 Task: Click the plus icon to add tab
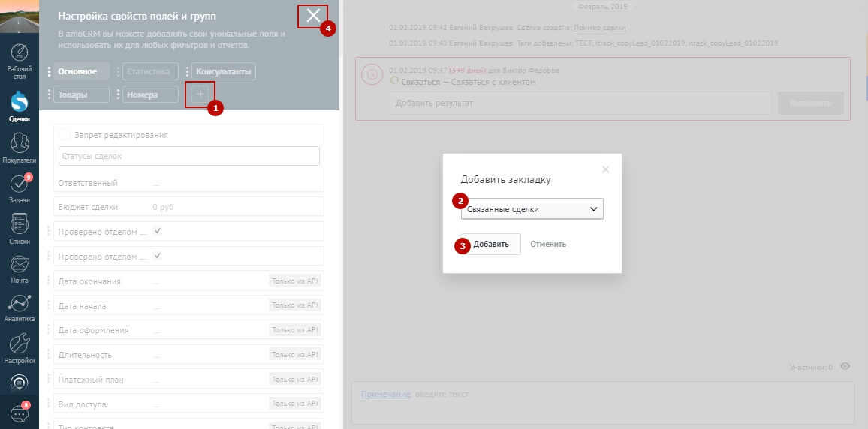(x=200, y=94)
